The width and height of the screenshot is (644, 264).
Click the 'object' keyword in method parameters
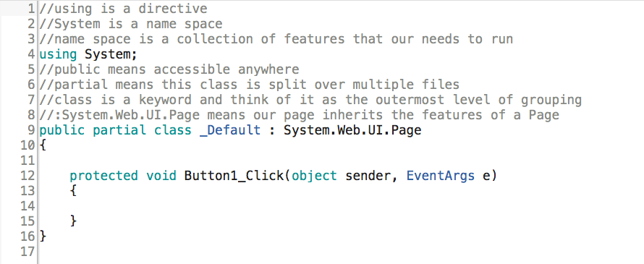pyautogui.click(x=314, y=176)
